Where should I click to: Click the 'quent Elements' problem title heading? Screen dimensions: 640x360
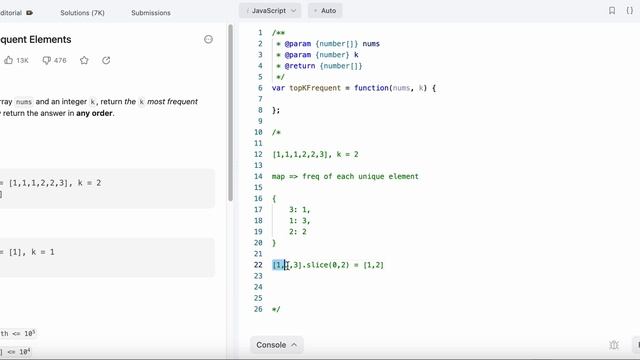click(x=36, y=39)
